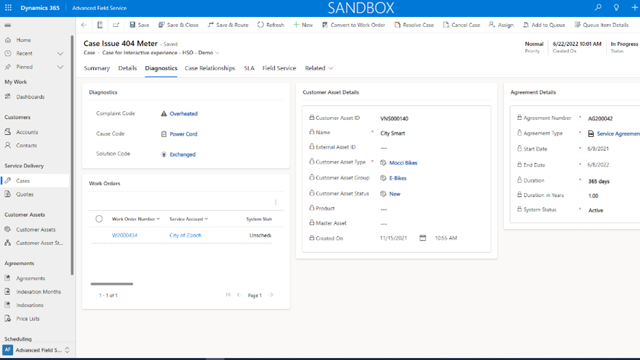Open the form selector chevron by Demo

[218, 53]
